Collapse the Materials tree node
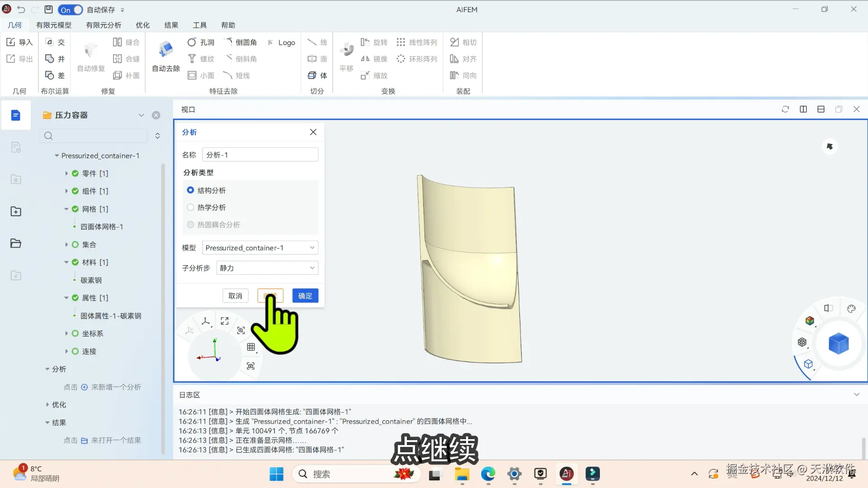868x488 pixels. tap(66, 262)
